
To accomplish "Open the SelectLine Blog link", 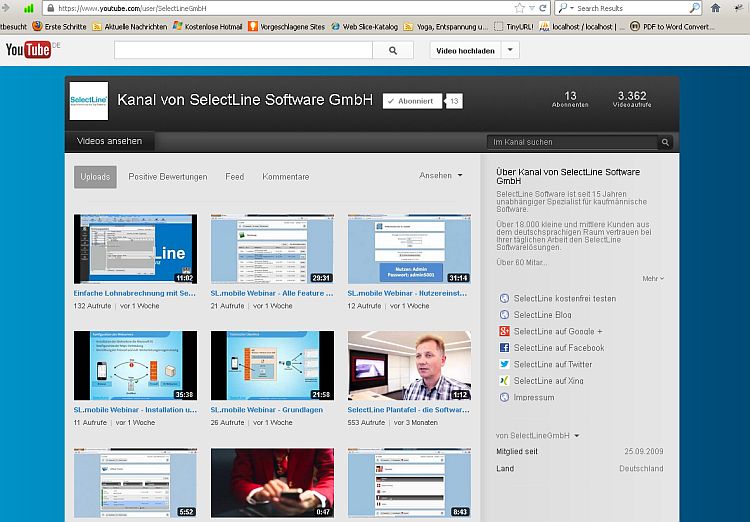I will tap(542, 315).
